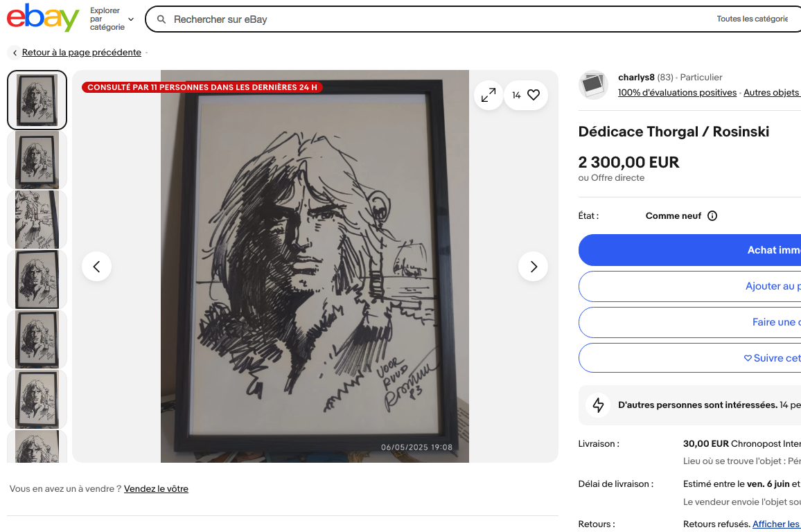Open the condition info icon
801x532 pixels.
pyautogui.click(x=712, y=215)
